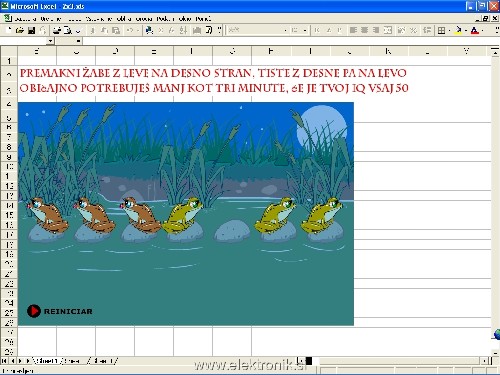Image resolution: width=500 pixels, height=375 pixels.
Task: Click the empty stone in the pond
Action: pos(232,231)
